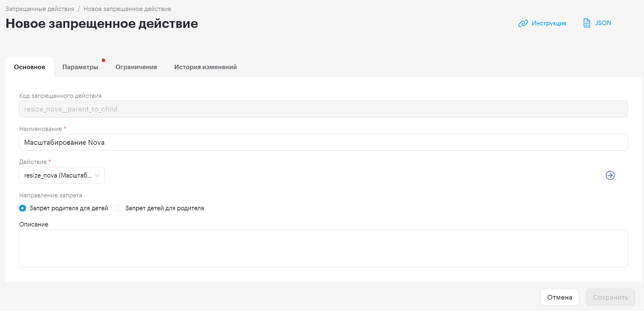Screen dimensions: 644x311
Task: Select 'Запрет родителя для детей' radio option
Action: (x=23, y=208)
